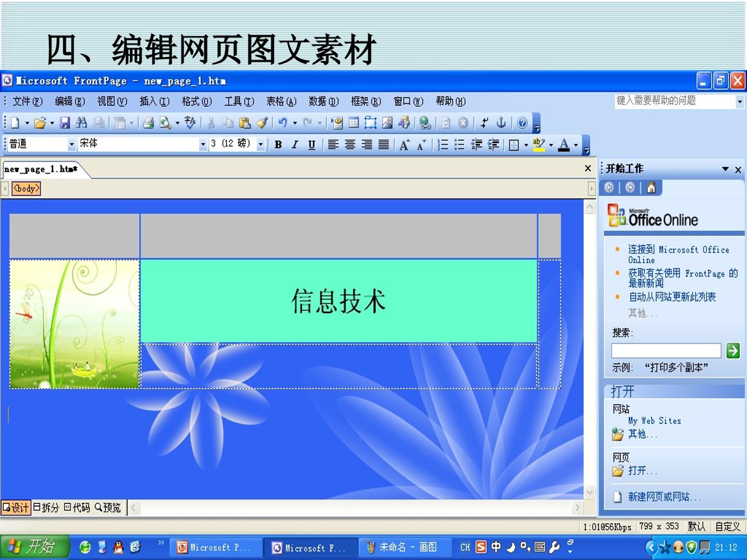747x560 pixels.
Task: Click the Insert Picture icon
Action: pyautogui.click(x=388, y=123)
